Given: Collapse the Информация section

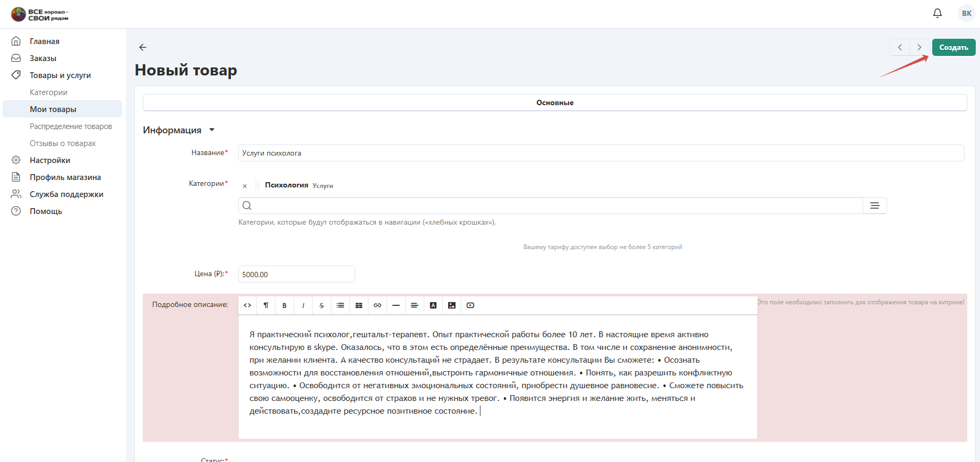Looking at the screenshot, I should click(212, 130).
